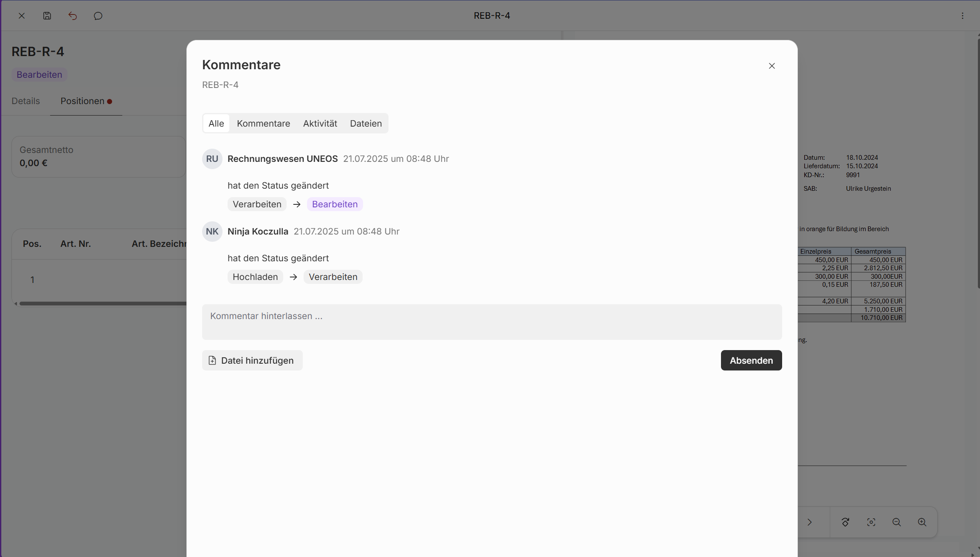Switch to the Alle filter tab
This screenshot has height=557, width=980.
tap(216, 124)
